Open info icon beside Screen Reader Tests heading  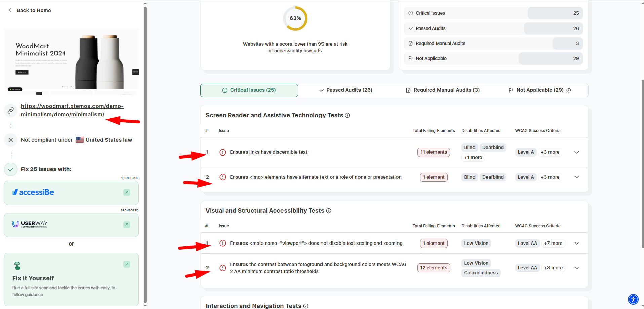(x=347, y=115)
